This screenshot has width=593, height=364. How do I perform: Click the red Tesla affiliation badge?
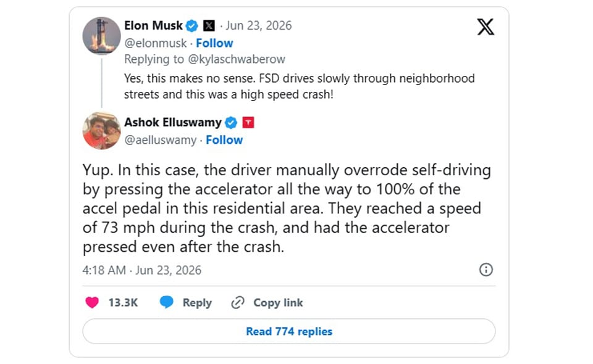point(248,123)
